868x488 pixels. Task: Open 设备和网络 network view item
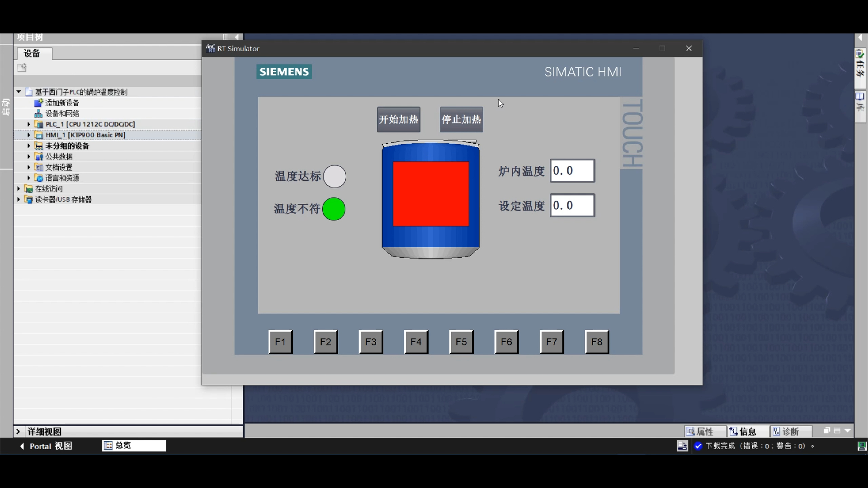click(62, 114)
